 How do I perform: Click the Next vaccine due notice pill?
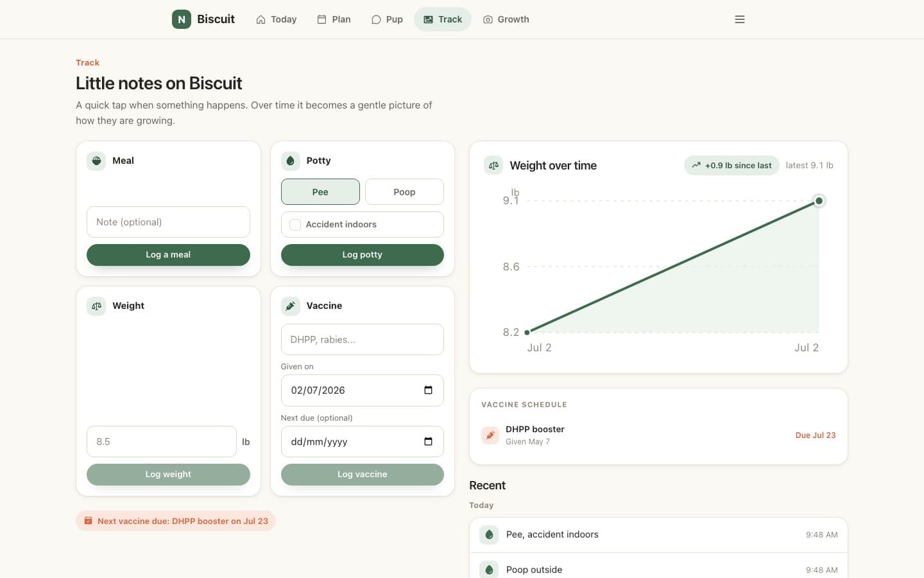tap(176, 521)
